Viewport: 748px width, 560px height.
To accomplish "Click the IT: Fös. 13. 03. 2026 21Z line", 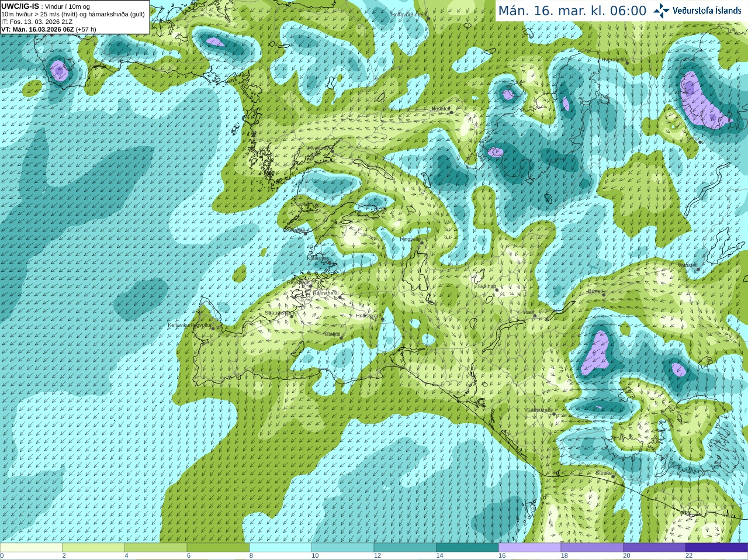I will 37,22.
